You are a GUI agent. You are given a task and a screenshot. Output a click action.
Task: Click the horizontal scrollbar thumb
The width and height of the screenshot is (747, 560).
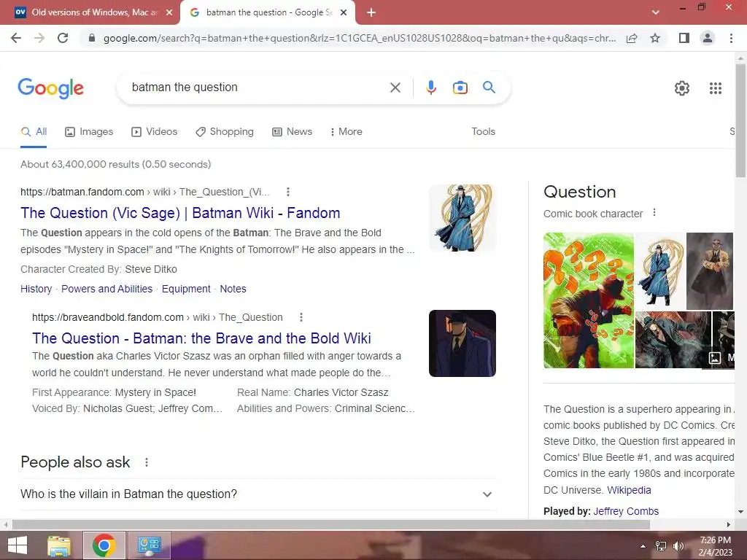pos(330,525)
